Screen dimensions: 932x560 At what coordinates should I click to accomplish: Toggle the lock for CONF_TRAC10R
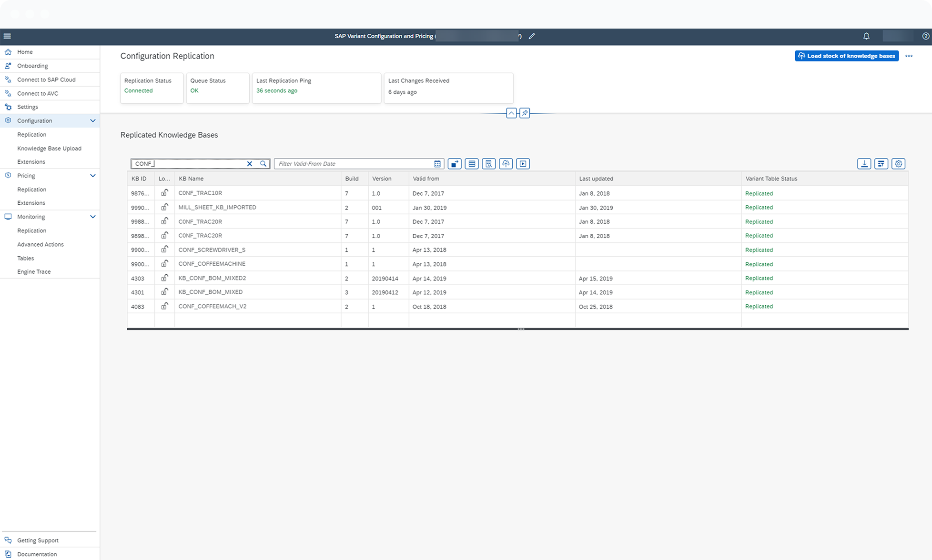coord(165,193)
